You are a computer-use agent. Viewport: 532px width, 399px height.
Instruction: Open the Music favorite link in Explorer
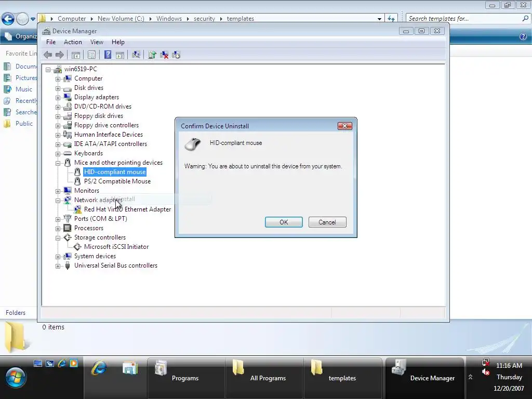24,89
